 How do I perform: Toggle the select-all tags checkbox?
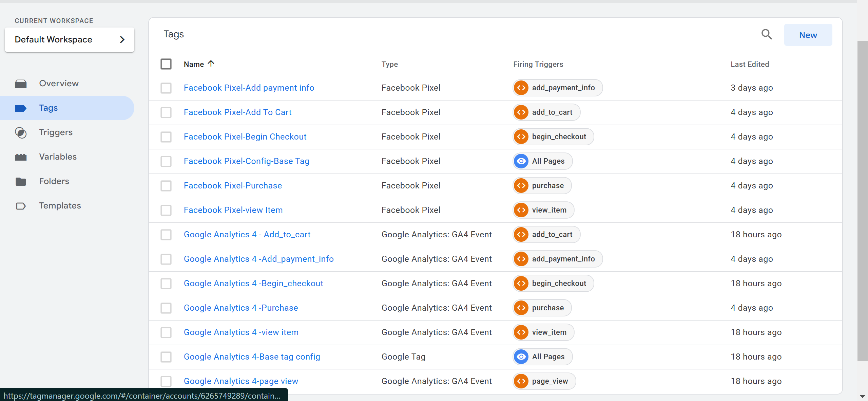tap(166, 64)
